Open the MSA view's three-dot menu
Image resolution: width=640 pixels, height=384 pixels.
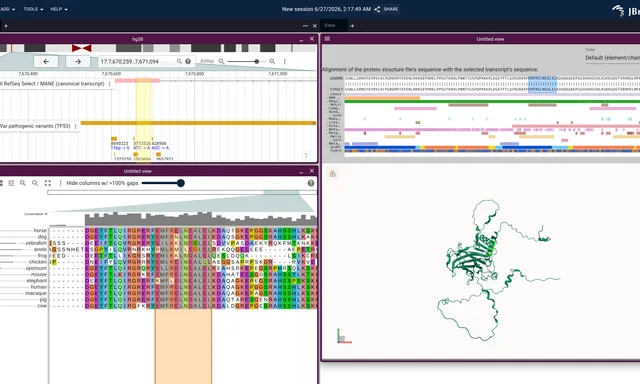(x=60, y=183)
